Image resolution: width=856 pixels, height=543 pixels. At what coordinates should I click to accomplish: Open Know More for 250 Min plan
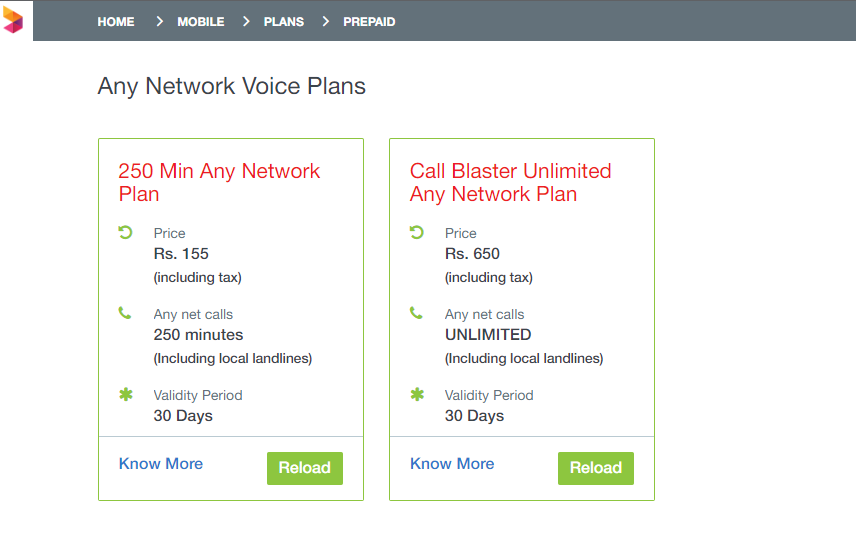pos(160,463)
